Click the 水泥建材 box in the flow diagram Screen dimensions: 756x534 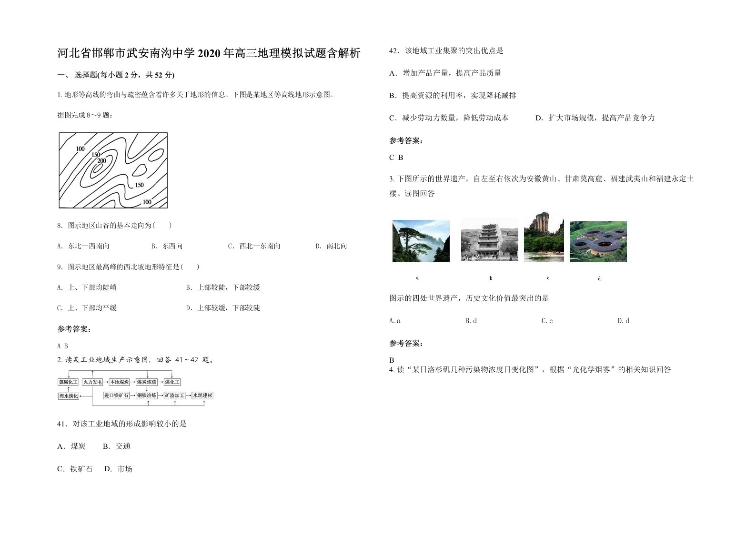click(x=202, y=396)
